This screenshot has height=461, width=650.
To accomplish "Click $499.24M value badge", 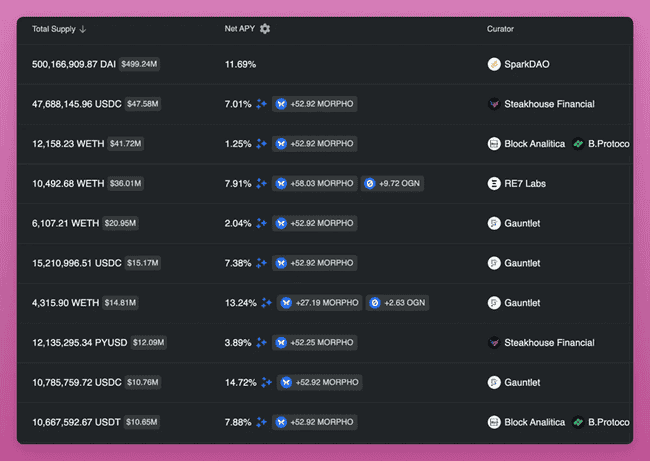I will (139, 64).
